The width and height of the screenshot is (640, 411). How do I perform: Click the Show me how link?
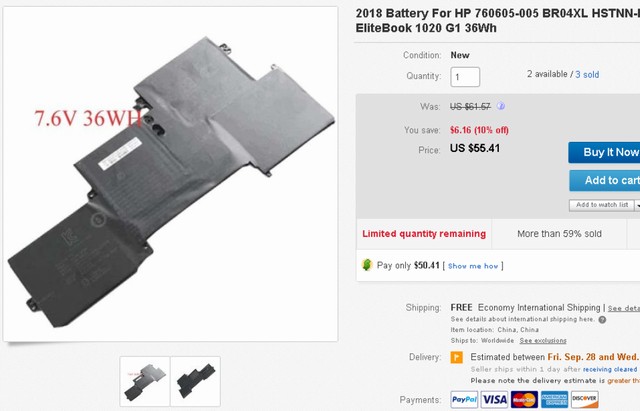(473, 266)
